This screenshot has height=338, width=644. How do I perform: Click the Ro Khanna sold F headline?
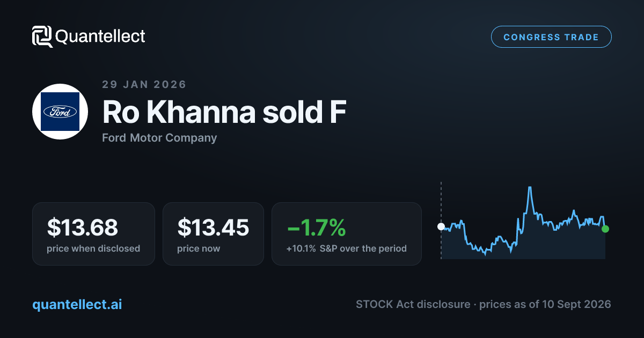coord(224,112)
